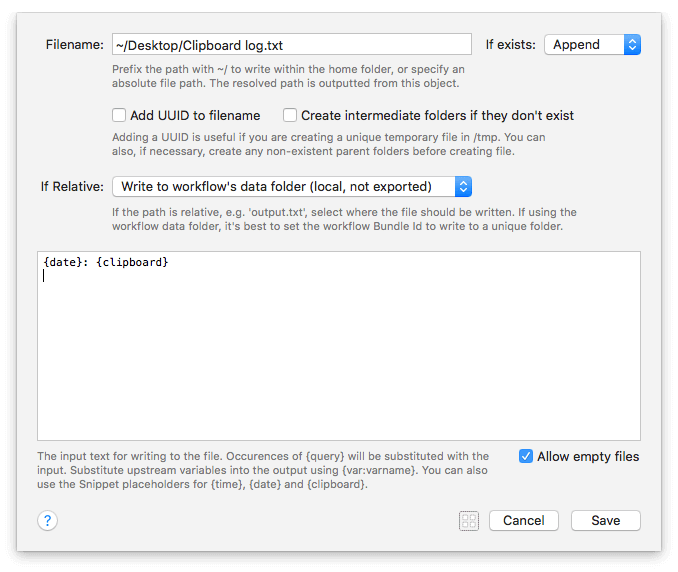Click the help question mark icon
Screen dimensions: 678x572
48,521
